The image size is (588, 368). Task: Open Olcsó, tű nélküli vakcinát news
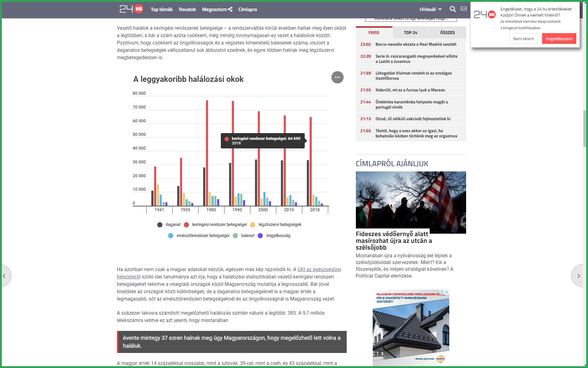pos(413,119)
